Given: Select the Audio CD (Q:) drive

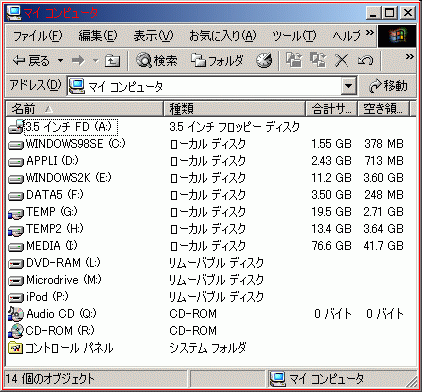Looking at the screenshot, I should pyautogui.click(x=52, y=314).
